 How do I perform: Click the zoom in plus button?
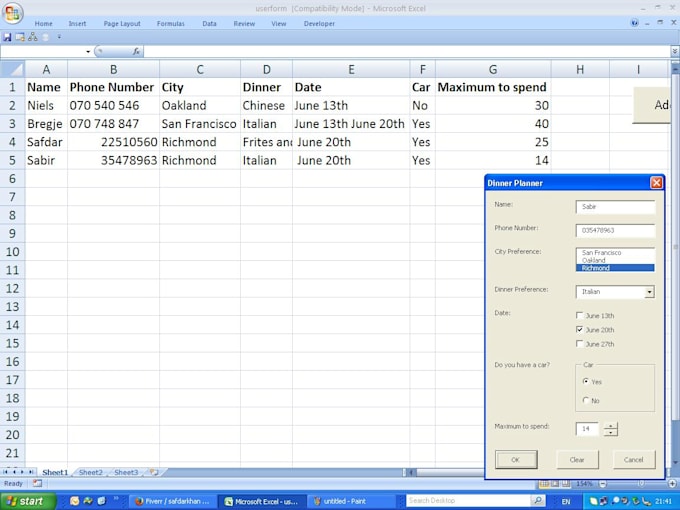click(x=672, y=483)
